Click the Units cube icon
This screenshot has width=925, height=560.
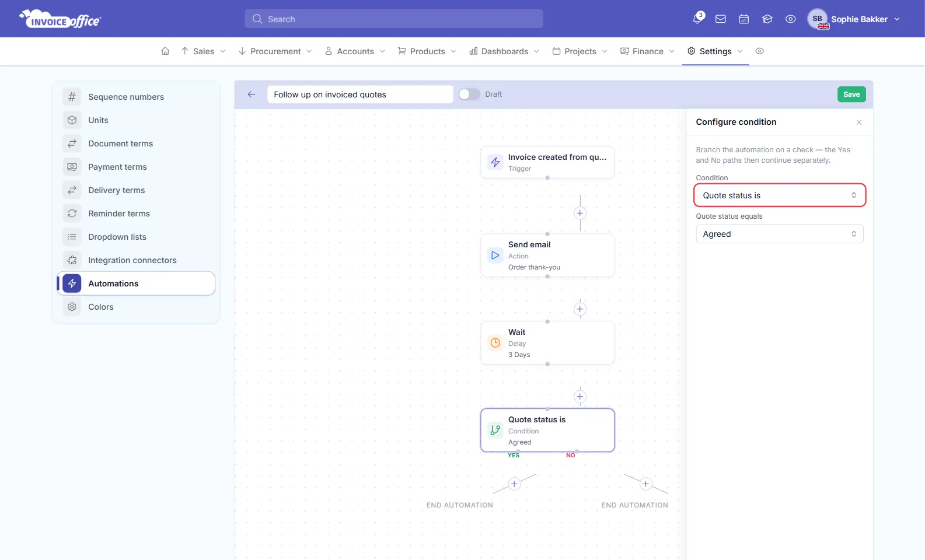pos(72,120)
